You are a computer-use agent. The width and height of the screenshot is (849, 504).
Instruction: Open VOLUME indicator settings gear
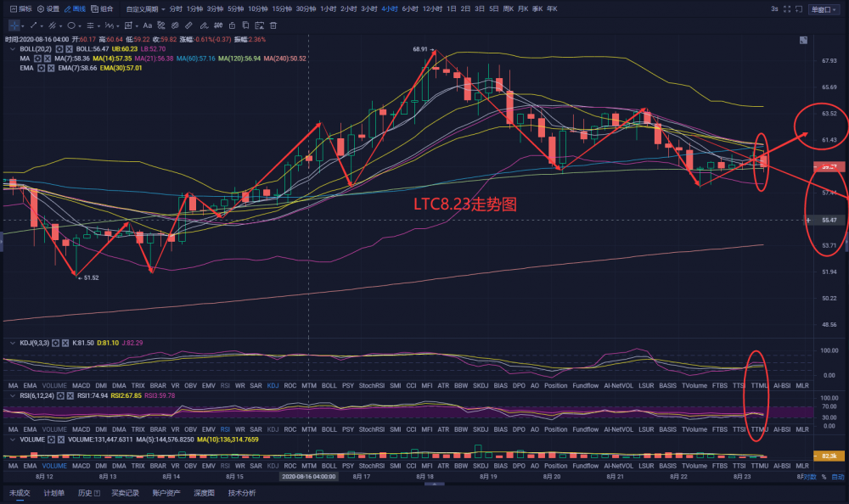(x=51, y=440)
